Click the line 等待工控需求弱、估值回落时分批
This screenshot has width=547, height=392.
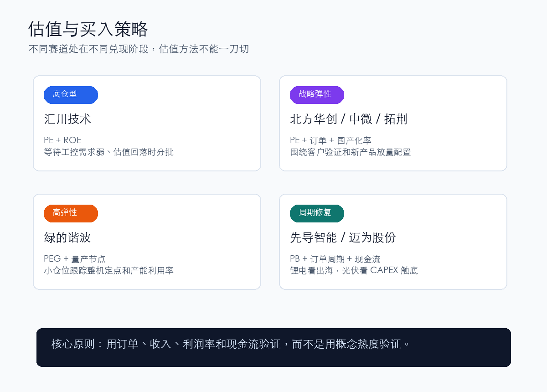coord(108,152)
